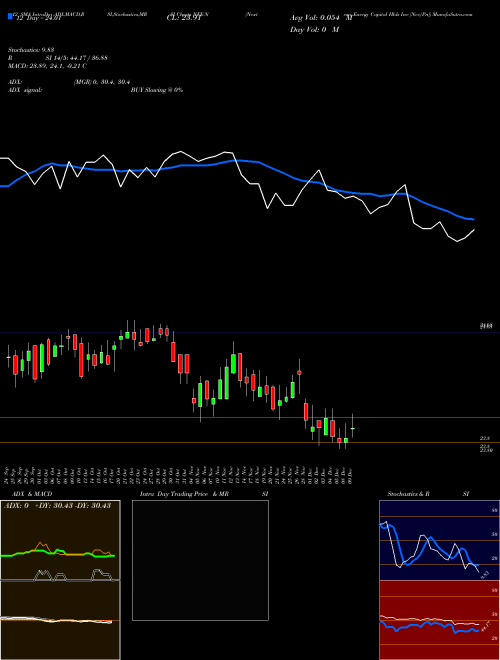Click the dark red RSI indicator panel
This screenshot has width=500, height=660.
pos(439,620)
